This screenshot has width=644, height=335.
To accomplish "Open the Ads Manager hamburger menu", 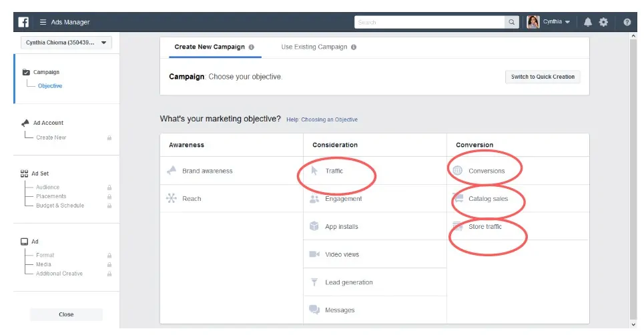I will tap(43, 22).
